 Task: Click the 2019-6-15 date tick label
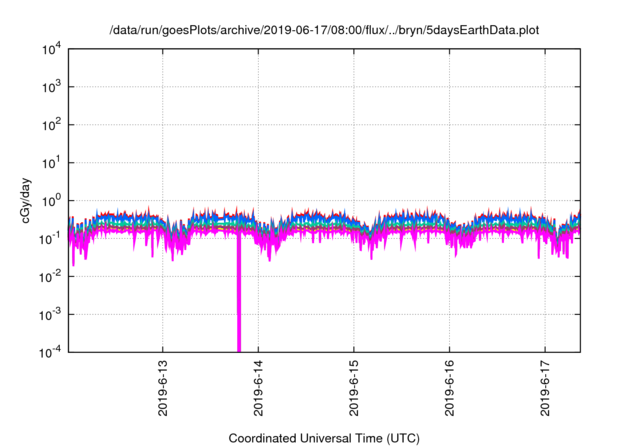pos(353,388)
